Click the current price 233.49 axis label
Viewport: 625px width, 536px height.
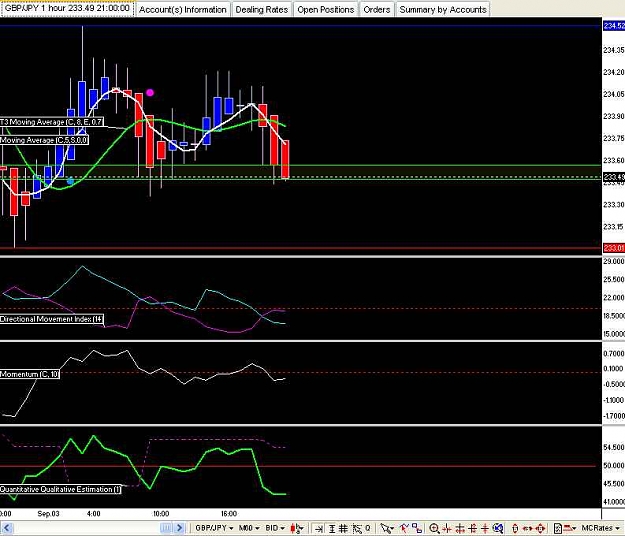pos(614,177)
